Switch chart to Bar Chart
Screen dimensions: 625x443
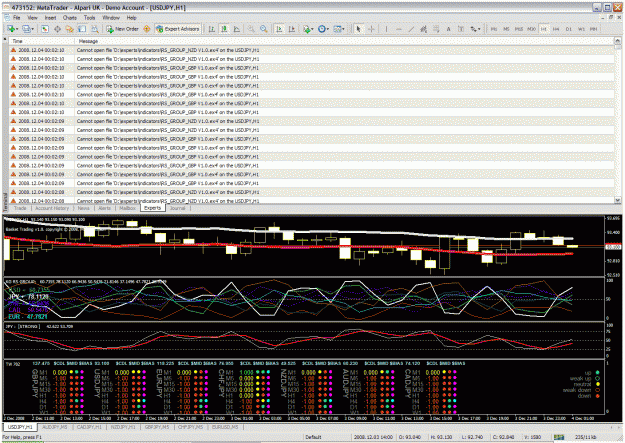point(212,29)
